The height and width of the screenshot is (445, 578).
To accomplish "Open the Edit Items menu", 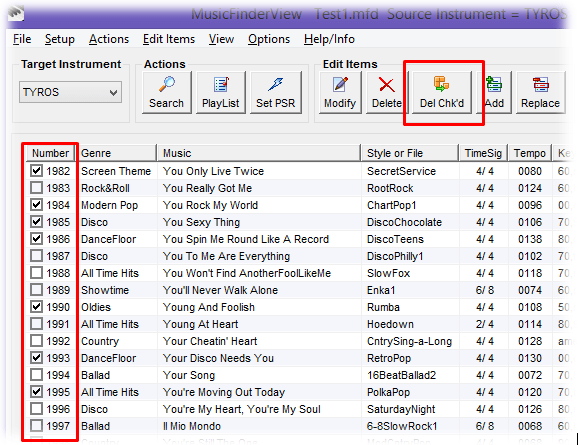I will (x=169, y=39).
